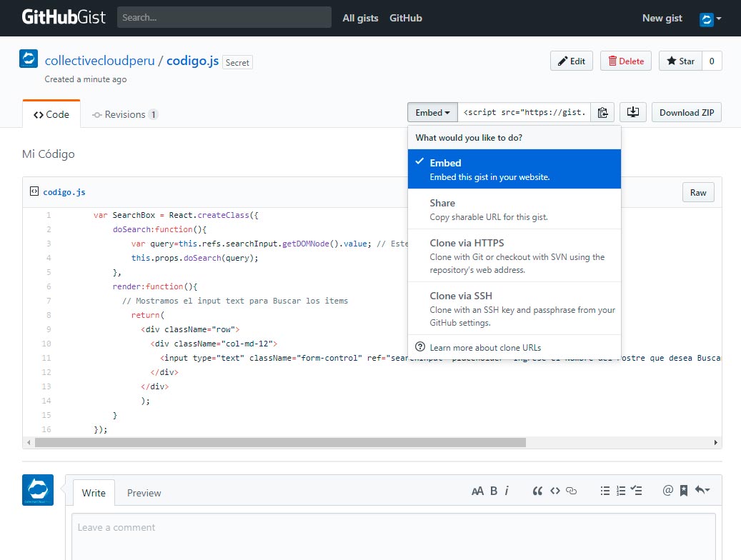Select code line number 1
This screenshot has height=560, width=741.
[x=49, y=215]
